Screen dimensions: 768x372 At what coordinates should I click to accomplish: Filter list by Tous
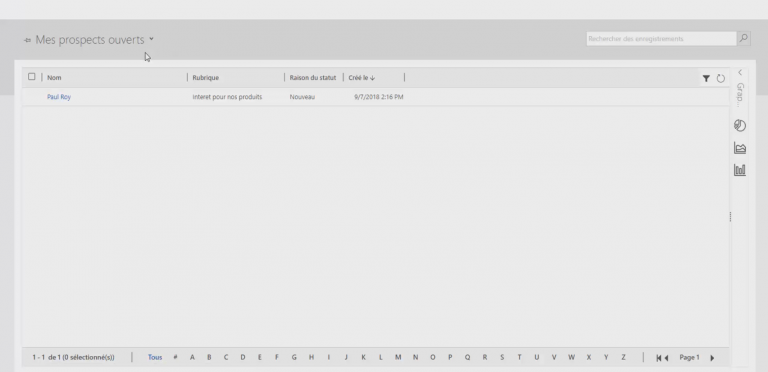pos(155,357)
